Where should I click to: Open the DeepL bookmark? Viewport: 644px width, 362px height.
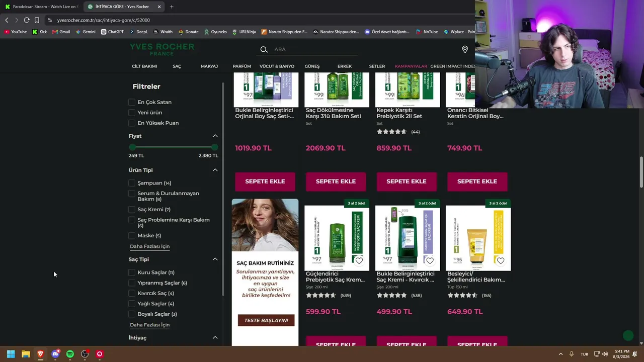coord(138,32)
